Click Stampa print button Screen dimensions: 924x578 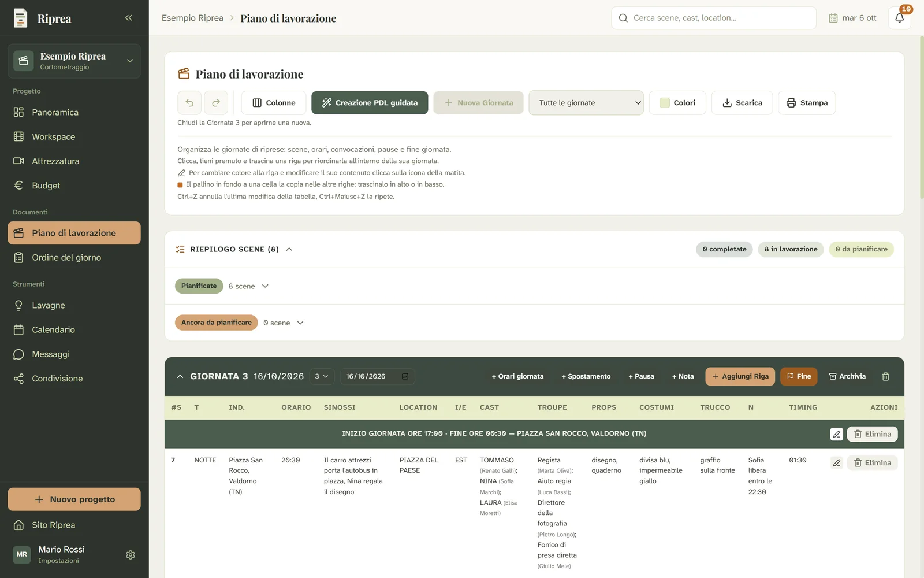coord(807,103)
